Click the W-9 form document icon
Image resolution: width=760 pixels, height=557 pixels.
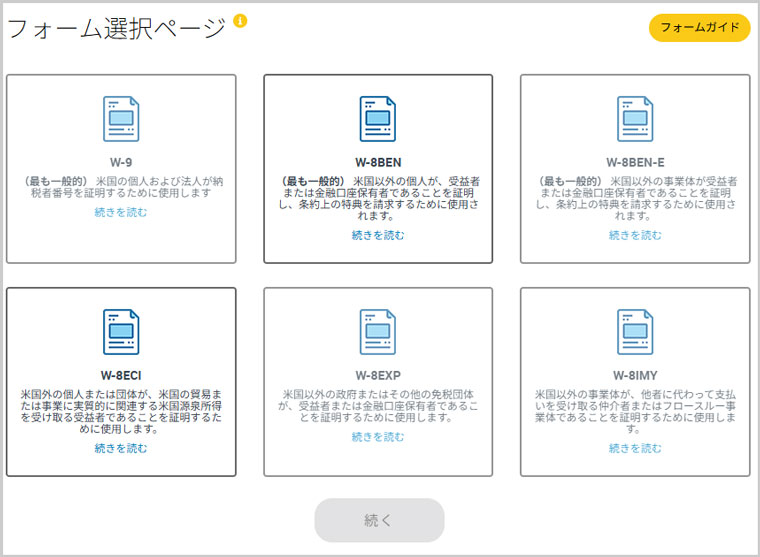121,119
